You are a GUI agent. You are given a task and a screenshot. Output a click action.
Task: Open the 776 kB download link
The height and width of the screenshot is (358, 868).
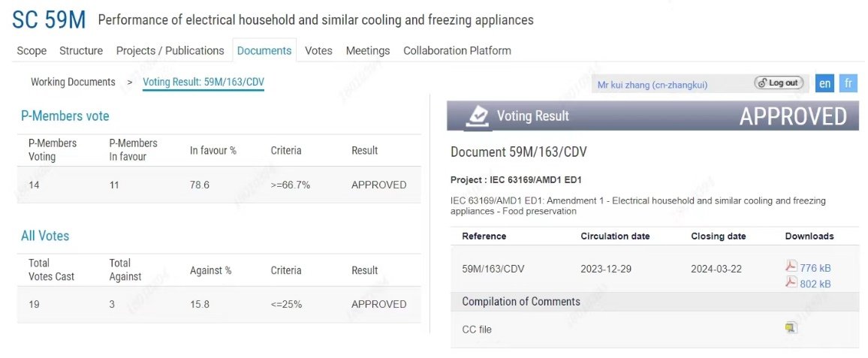click(x=815, y=268)
